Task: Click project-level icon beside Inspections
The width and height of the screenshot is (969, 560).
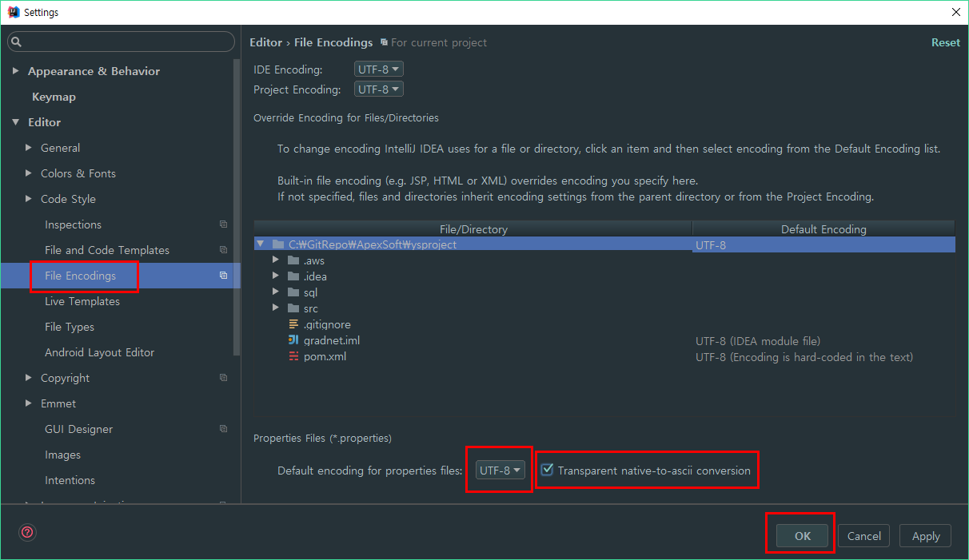Action: [224, 224]
